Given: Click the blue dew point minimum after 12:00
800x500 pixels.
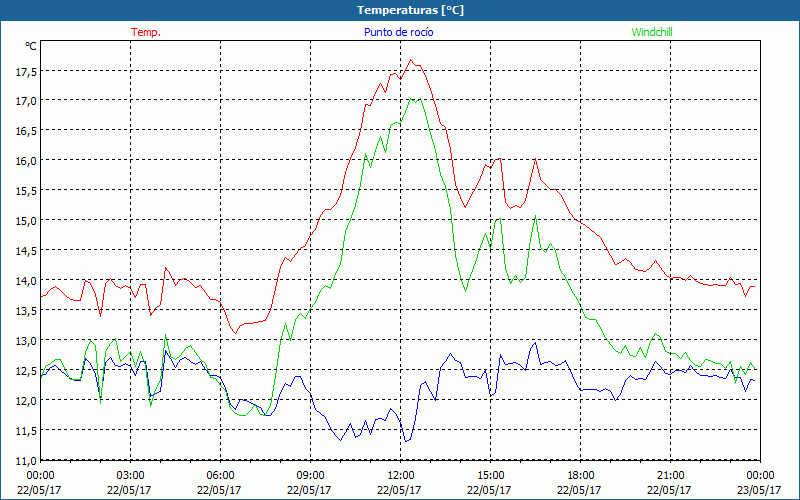Looking at the screenshot, I should click(x=406, y=441).
